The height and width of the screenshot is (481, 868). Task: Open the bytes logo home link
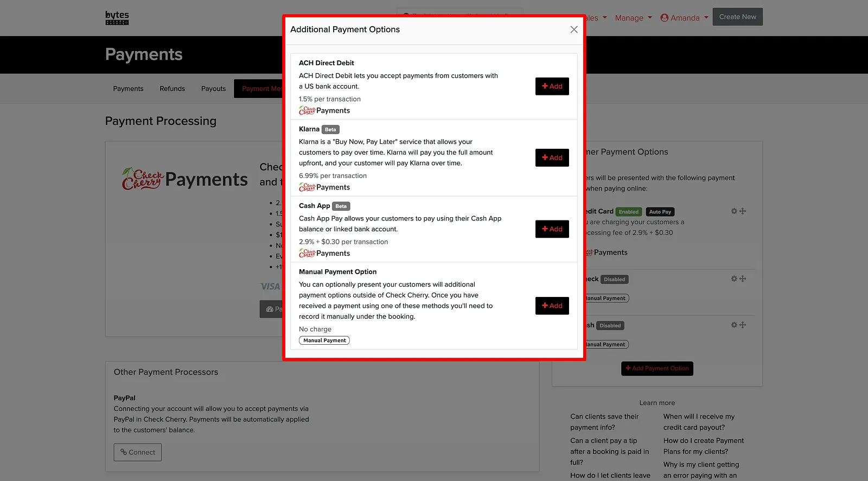[117, 18]
